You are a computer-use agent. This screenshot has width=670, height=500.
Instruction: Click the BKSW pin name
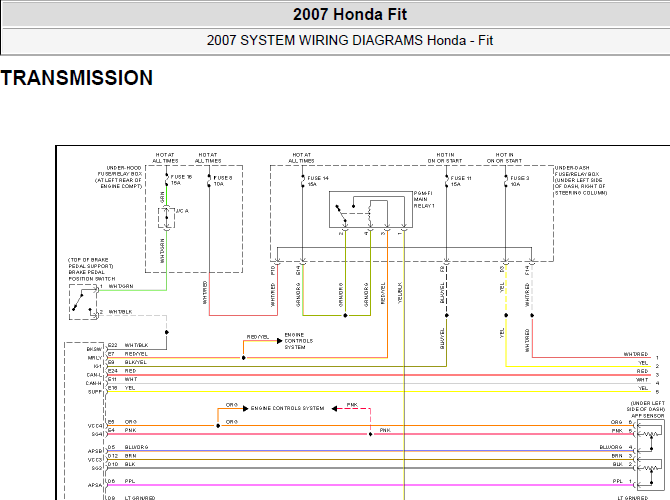pyautogui.click(x=95, y=350)
